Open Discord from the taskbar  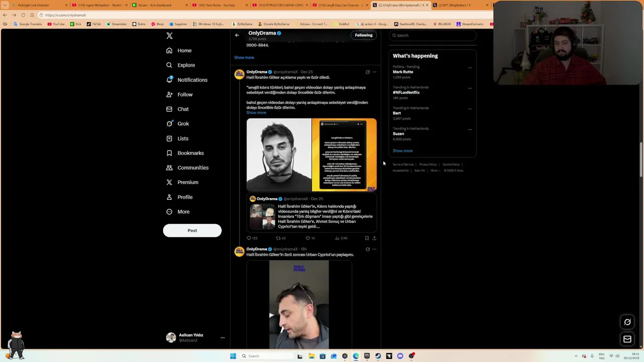[400, 356]
